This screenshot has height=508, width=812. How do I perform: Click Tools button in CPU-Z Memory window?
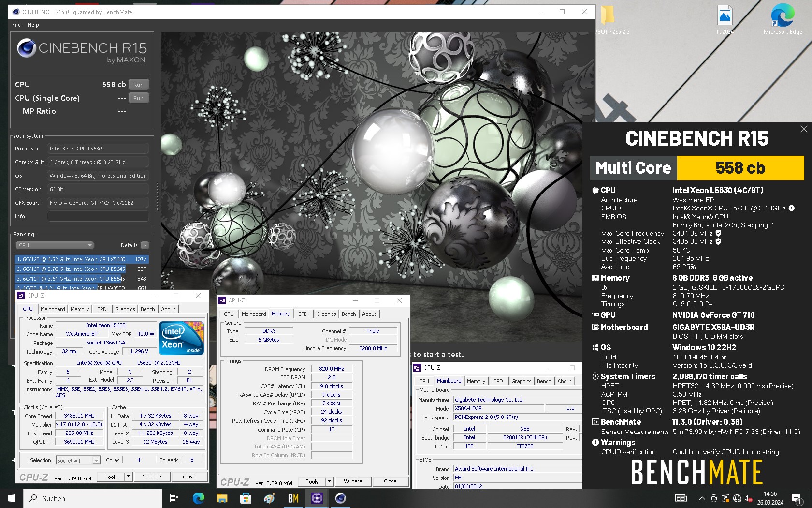(x=312, y=481)
